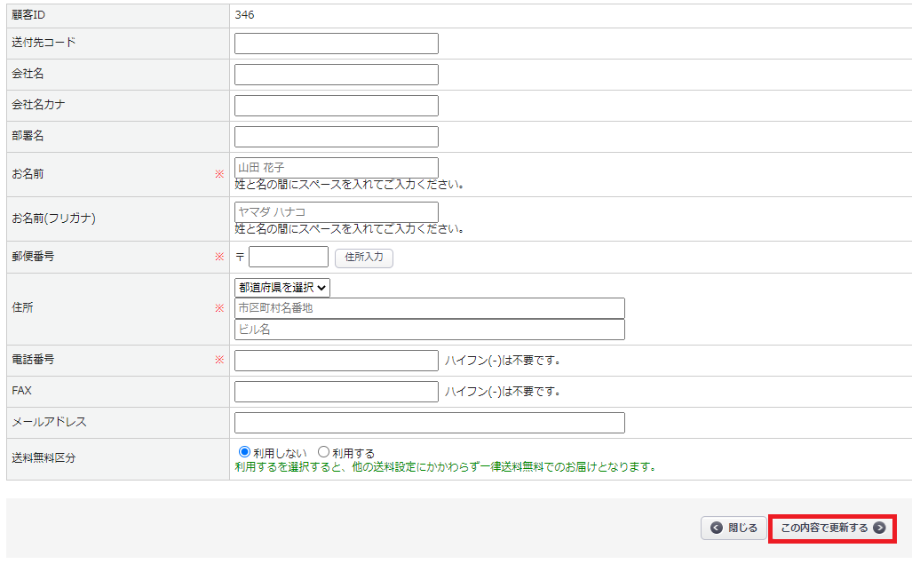
Task: Click the FAX number input field
Action: tap(336, 392)
